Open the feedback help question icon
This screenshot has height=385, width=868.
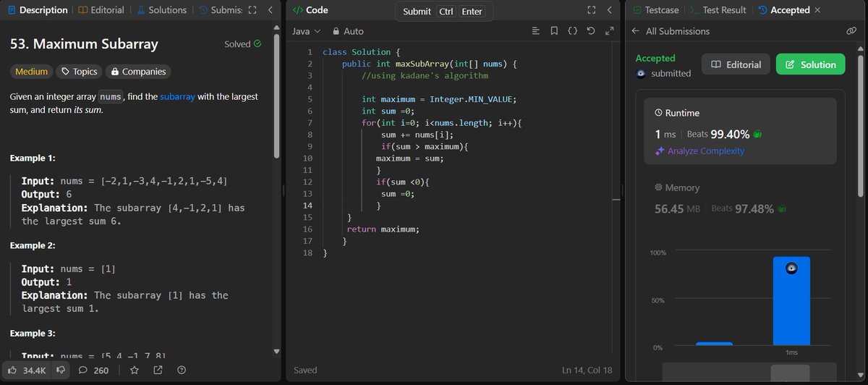click(x=182, y=370)
